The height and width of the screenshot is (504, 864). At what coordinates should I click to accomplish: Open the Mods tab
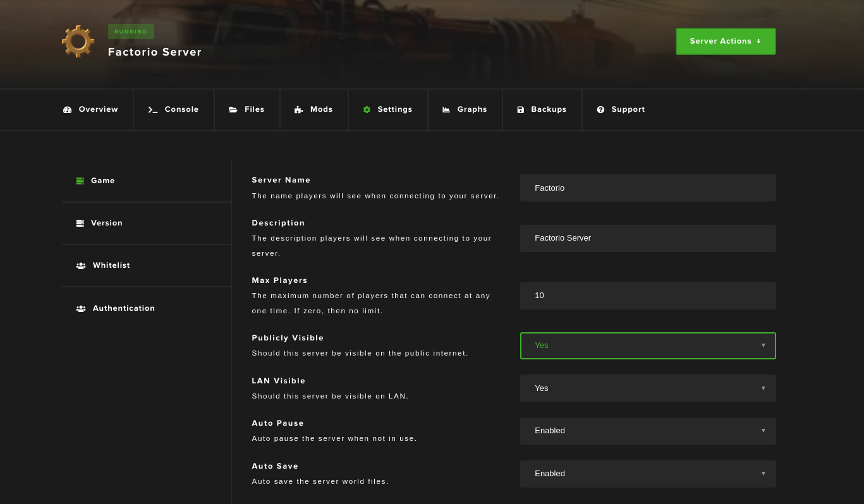click(314, 110)
